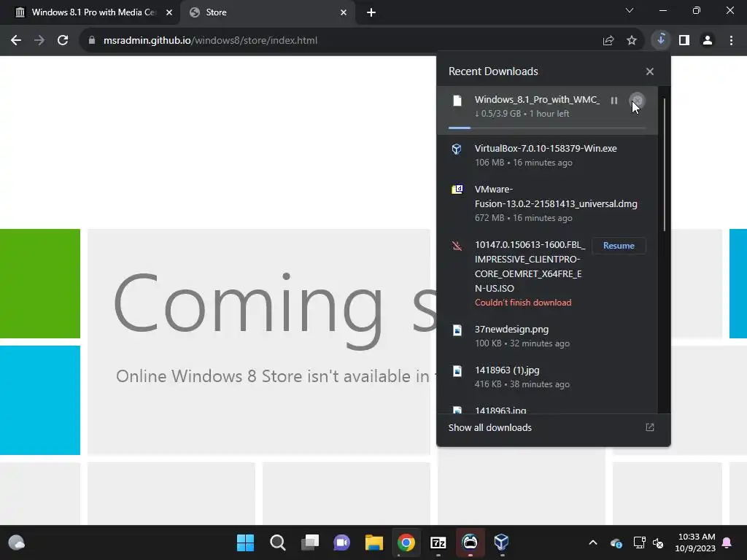Share this page icon in address bar
This screenshot has width=747, height=560.
point(608,41)
